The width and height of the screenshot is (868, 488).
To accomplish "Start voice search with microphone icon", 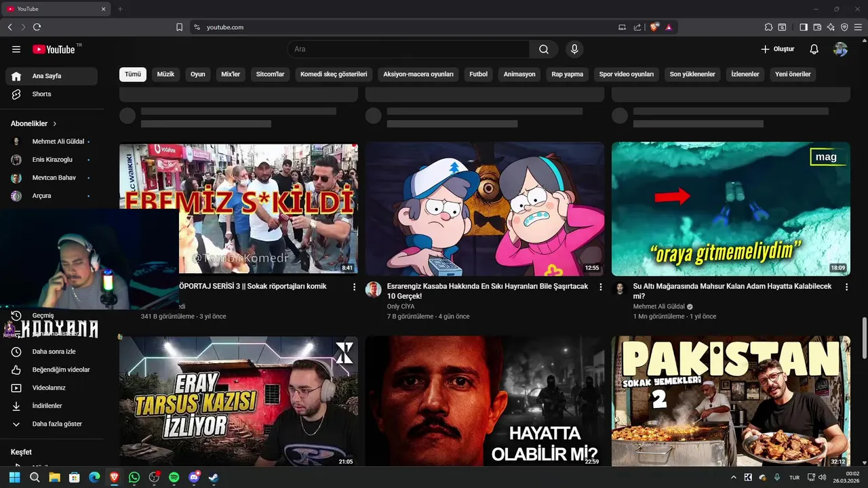I will pyautogui.click(x=574, y=49).
